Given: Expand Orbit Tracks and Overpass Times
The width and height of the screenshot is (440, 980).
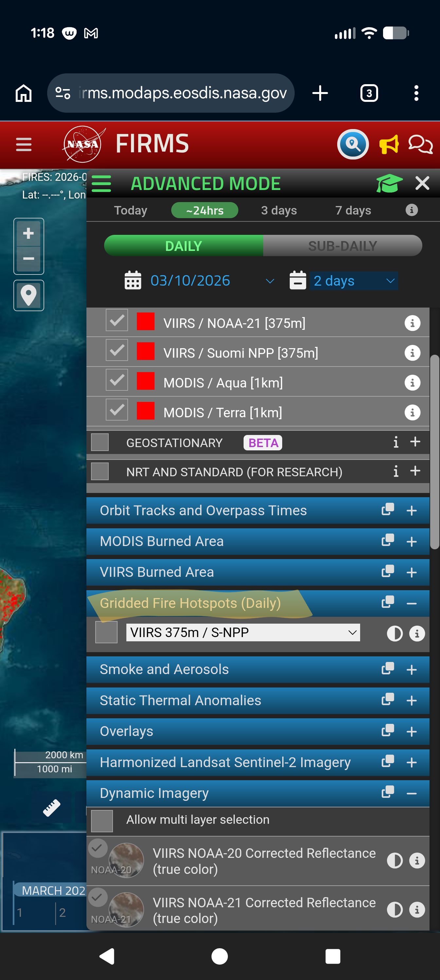Looking at the screenshot, I should 412,511.
